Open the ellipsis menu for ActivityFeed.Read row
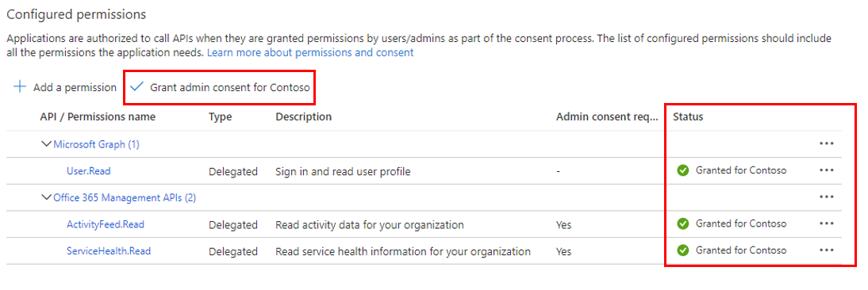The height and width of the screenshot is (290, 868). pyautogui.click(x=827, y=223)
